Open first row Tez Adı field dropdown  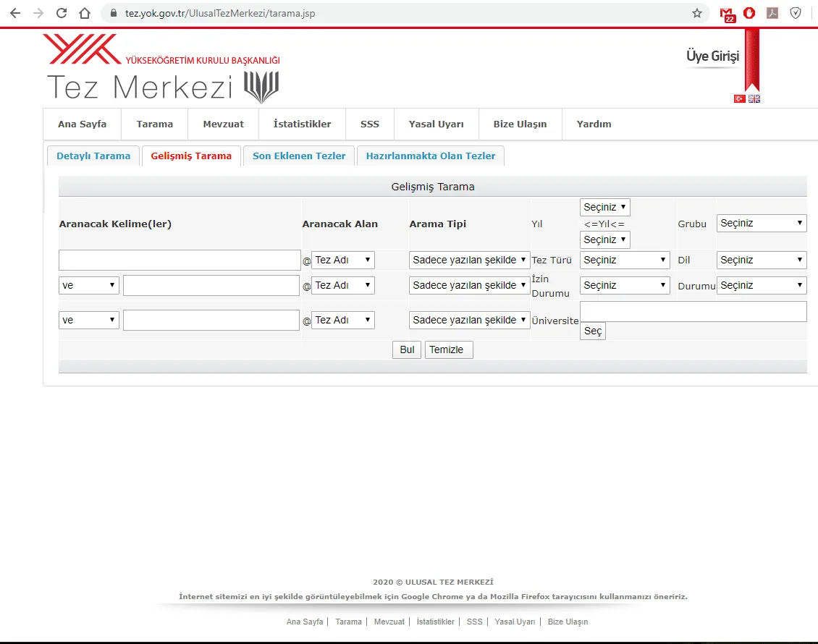pyautogui.click(x=342, y=260)
